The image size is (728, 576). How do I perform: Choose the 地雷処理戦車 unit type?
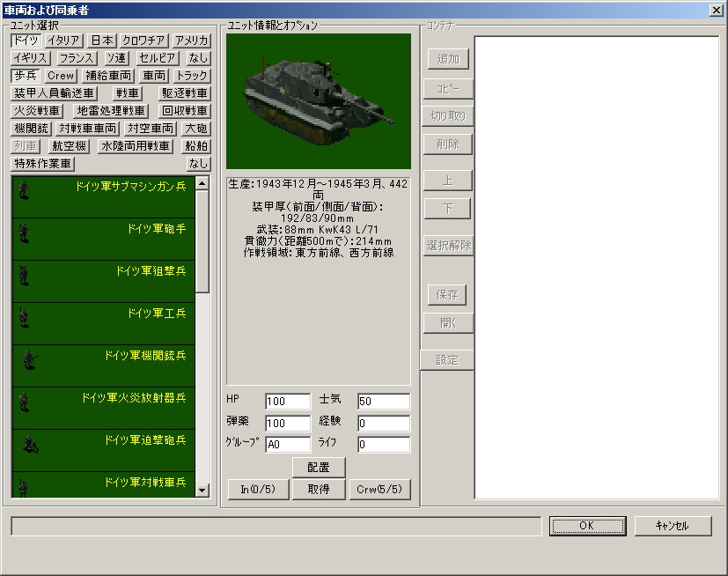(x=111, y=111)
